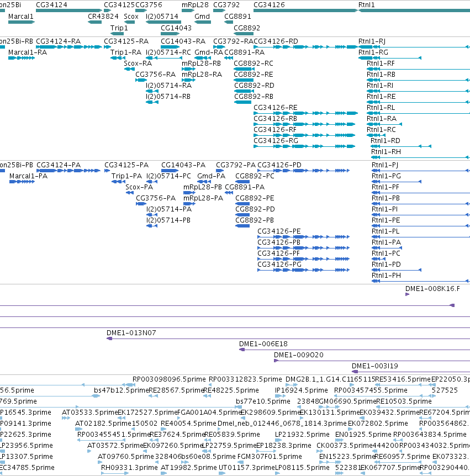Select the CG34124 gene bar

tap(69, 10)
